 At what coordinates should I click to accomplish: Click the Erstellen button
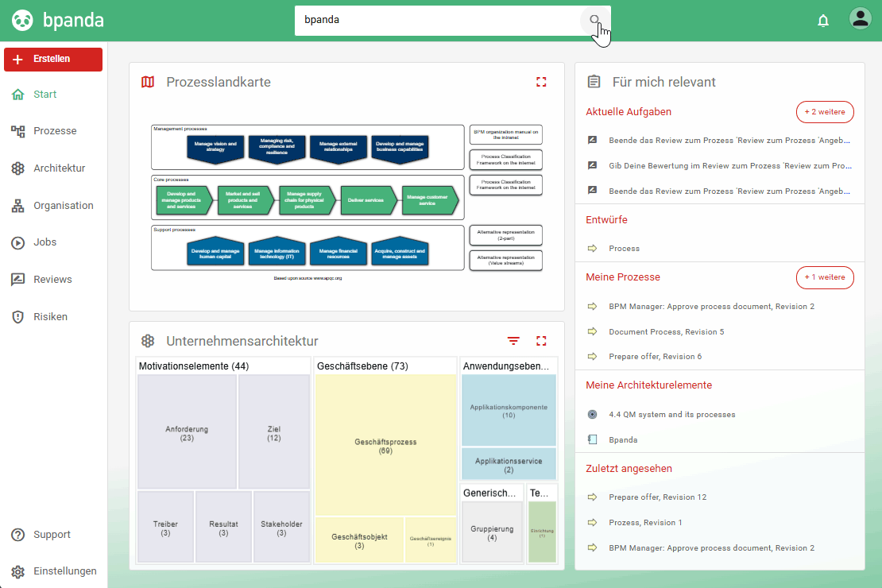(53, 59)
